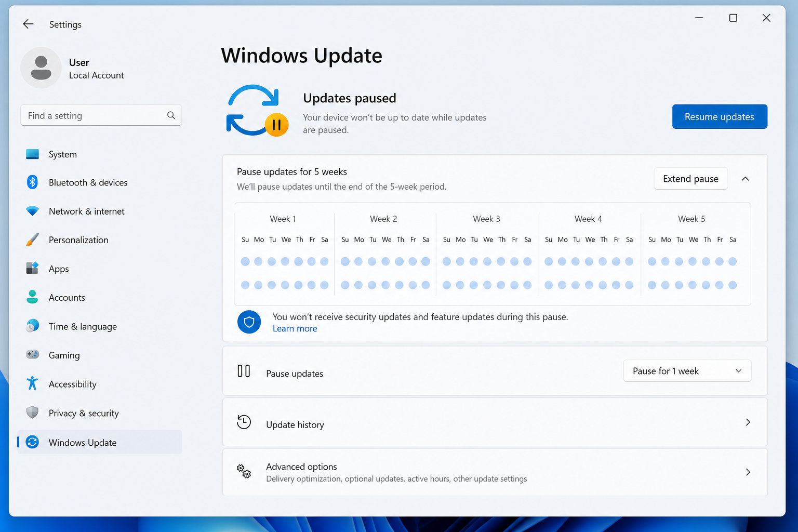Viewport: 798px width, 532px height.
Task: Click the Personalization paintbrush icon
Action: (32, 240)
